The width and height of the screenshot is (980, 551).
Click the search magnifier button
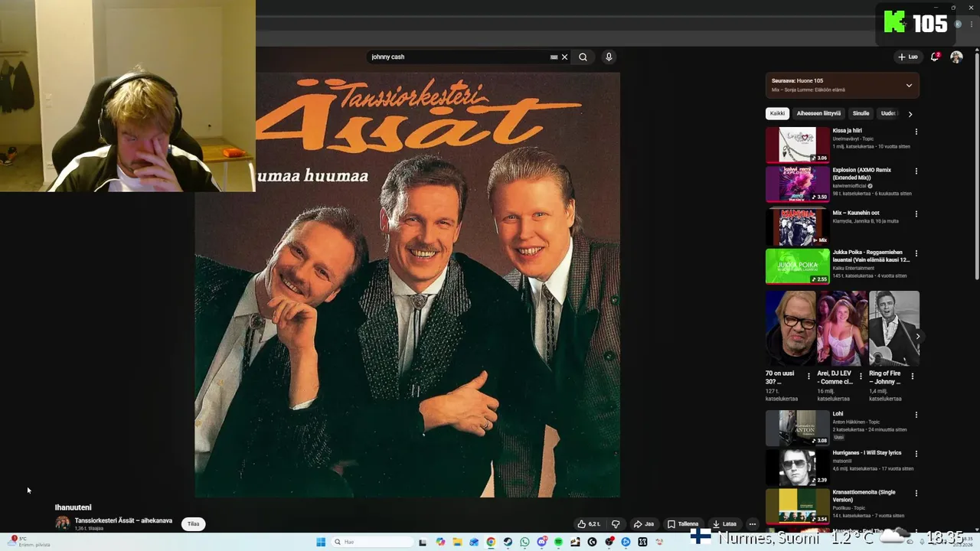tap(583, 57)
